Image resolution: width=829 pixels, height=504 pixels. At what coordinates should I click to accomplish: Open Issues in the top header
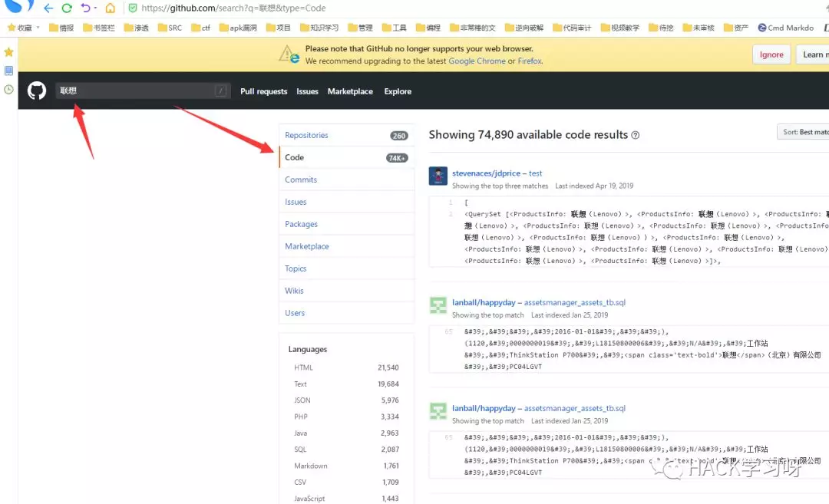(307, 91)
